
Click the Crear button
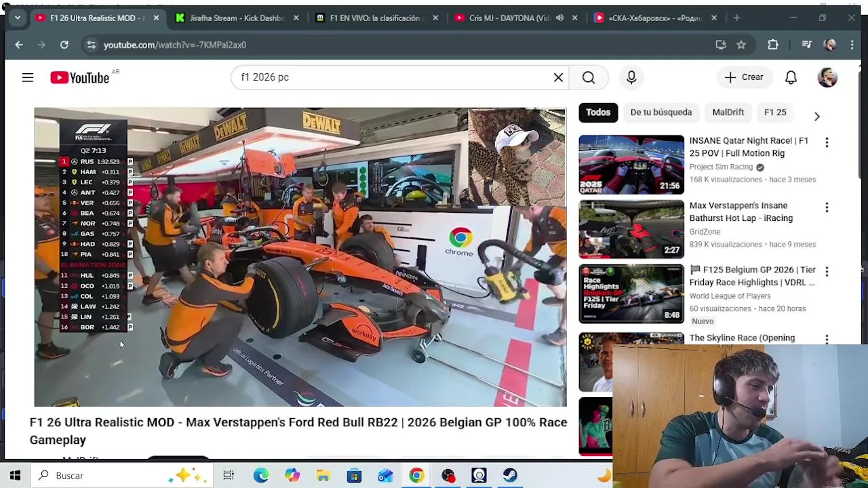pos(744,77)
